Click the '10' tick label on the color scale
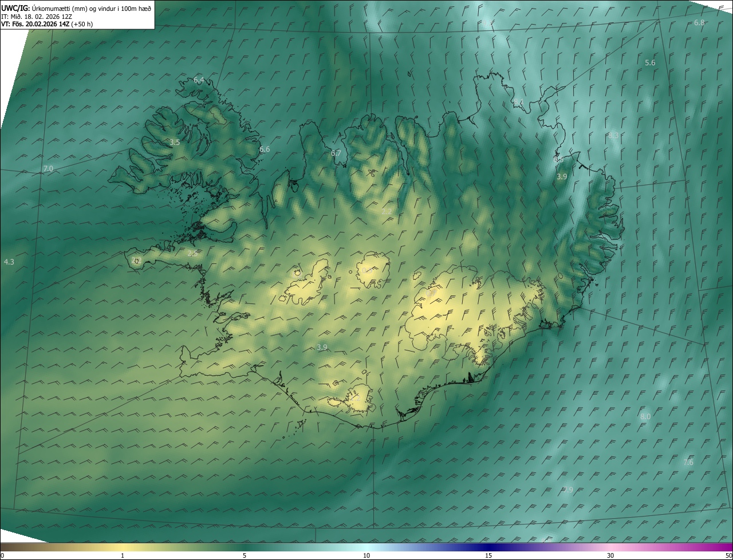This screenshot has width=733, height=560. pyautogui.click(x=366, y=555)
